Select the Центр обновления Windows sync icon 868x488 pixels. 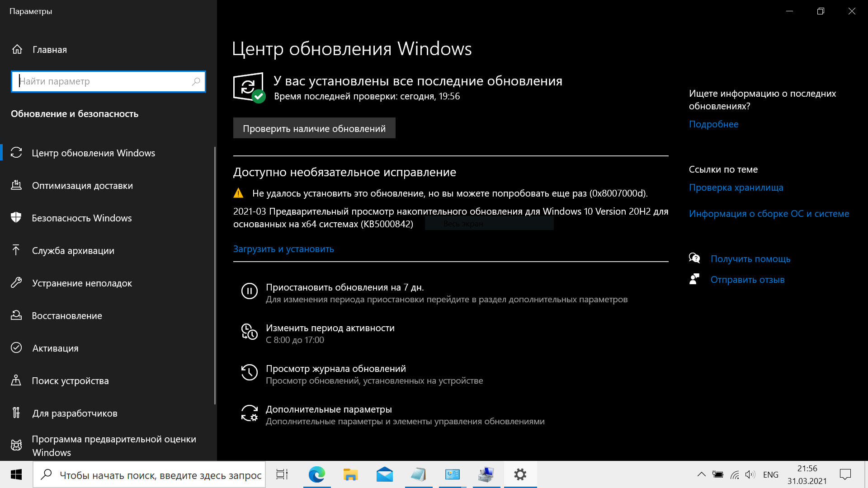coord(16,153)
